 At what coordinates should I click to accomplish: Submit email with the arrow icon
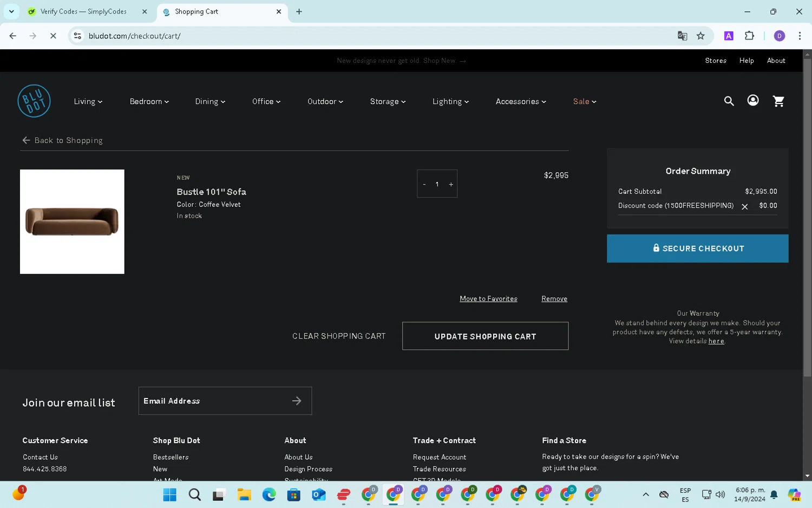tap(297, 401)
